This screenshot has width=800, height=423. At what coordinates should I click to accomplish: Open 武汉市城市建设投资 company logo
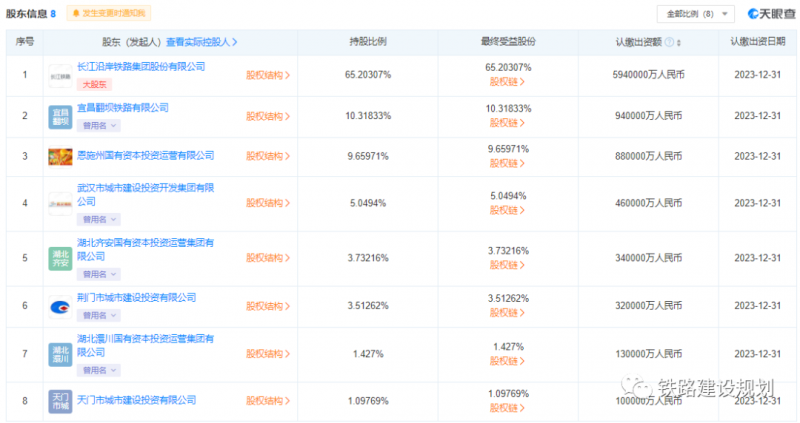(60, 204)
